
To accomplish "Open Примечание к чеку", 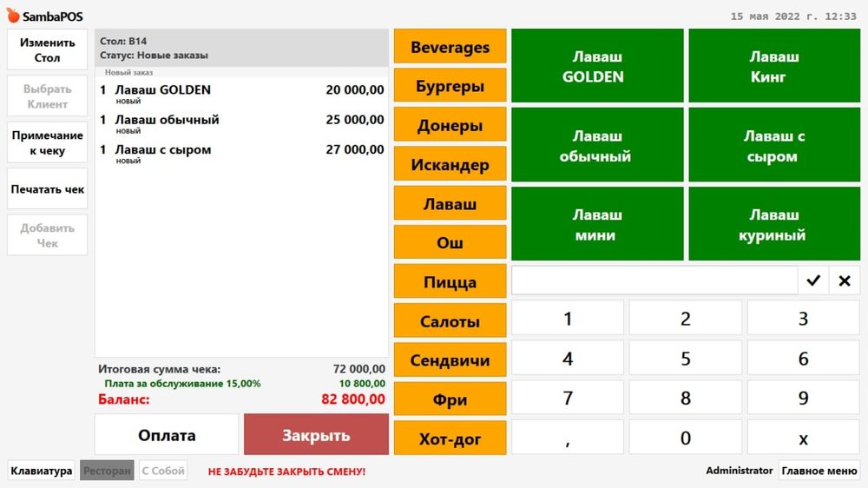I will (47, 142).
